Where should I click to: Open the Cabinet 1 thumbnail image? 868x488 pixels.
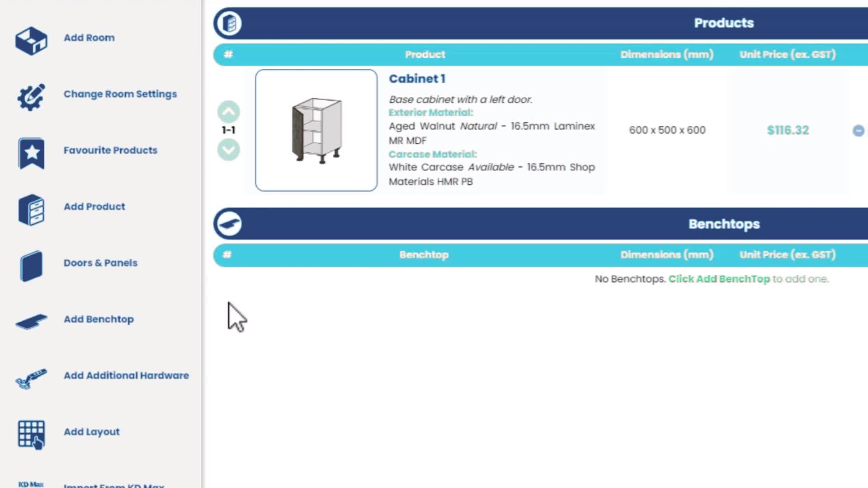(x=316, y=130)
